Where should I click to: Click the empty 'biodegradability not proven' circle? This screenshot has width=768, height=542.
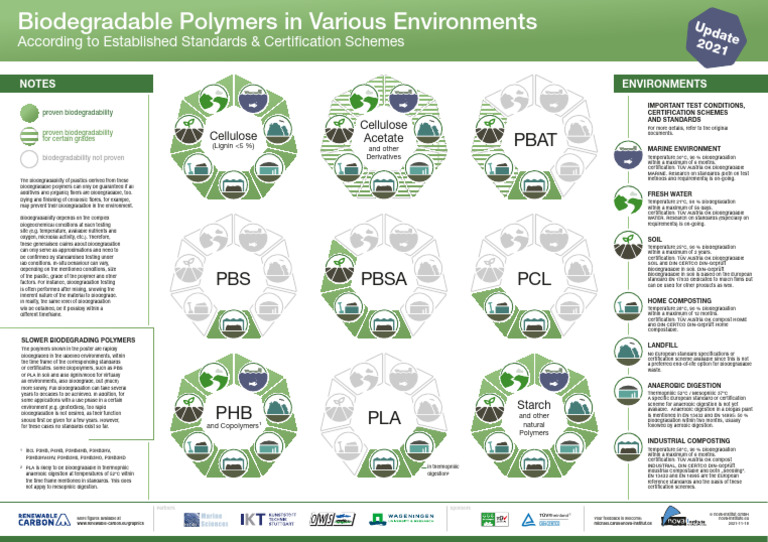(x=29, y=159)
